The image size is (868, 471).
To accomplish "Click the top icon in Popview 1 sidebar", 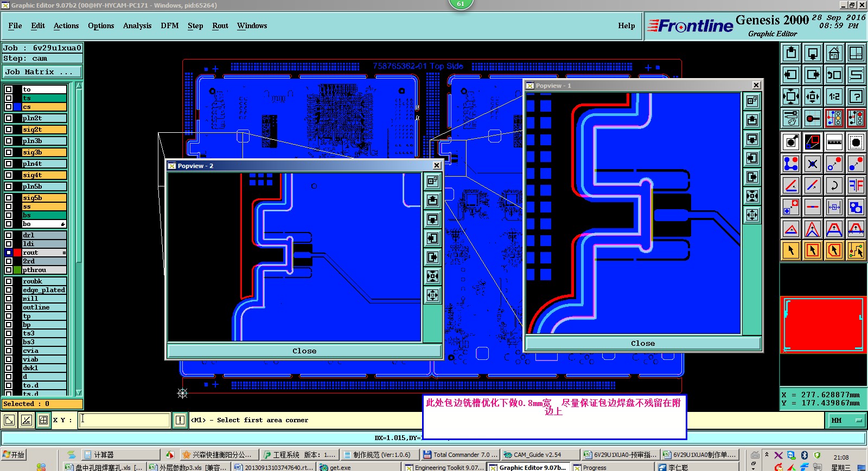I will [x=752, y=101].
